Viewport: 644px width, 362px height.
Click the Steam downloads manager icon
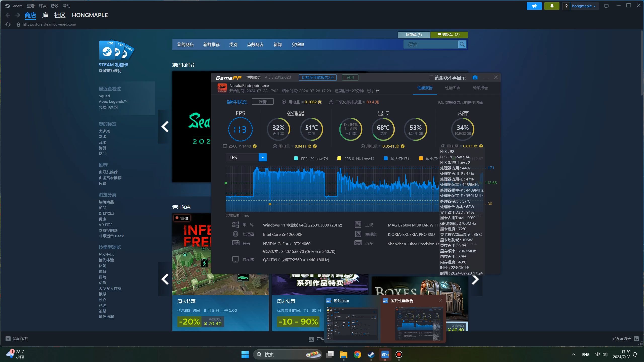click(311, 339)
